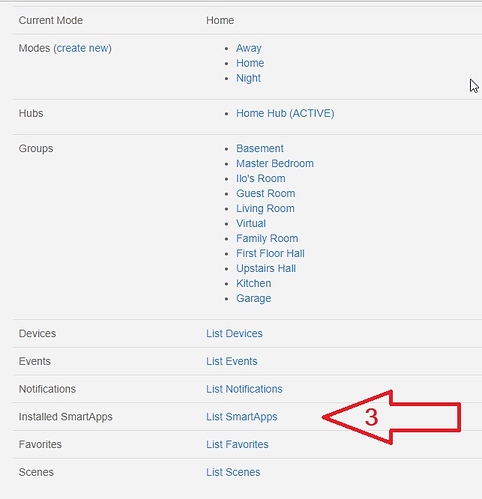This screenshot has height=499, width=482.
Task: Open the Upstairs Hall group
Action: coord(266,269)
